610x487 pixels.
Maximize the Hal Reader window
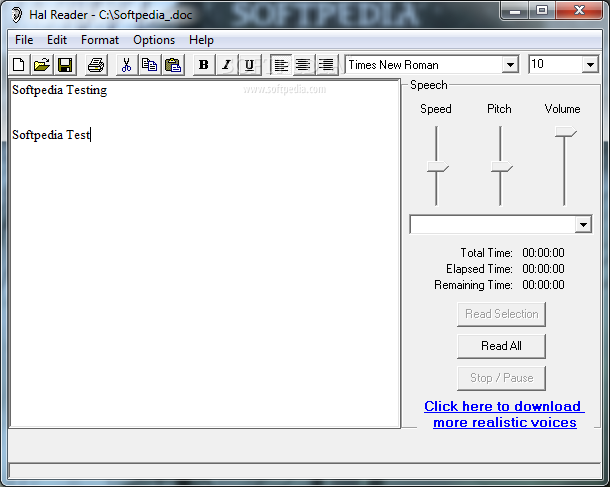(542, 11)
